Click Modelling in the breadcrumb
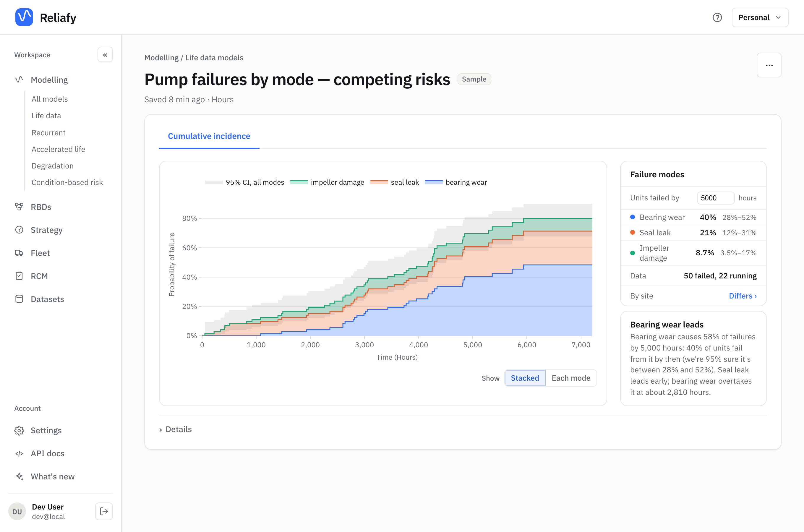The height and width of the screenshot is (532, 804). [161, 58]
